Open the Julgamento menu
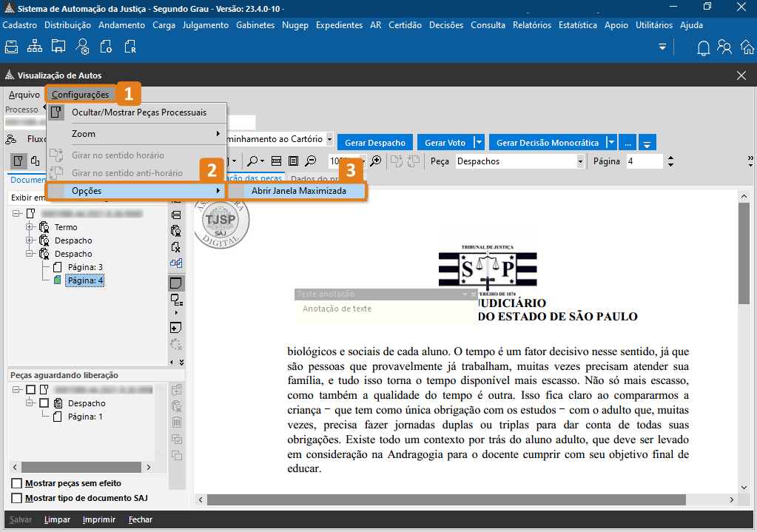The image size is (757, 532). (206, 25)
